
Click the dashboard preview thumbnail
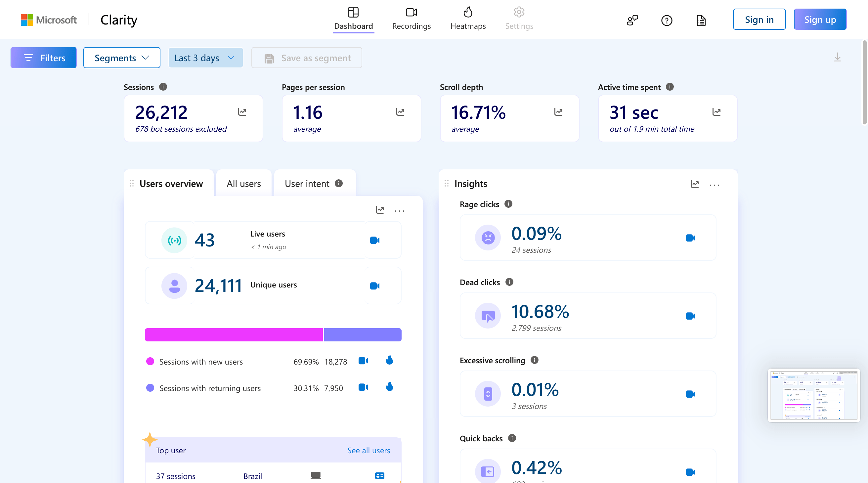point(814,395)
